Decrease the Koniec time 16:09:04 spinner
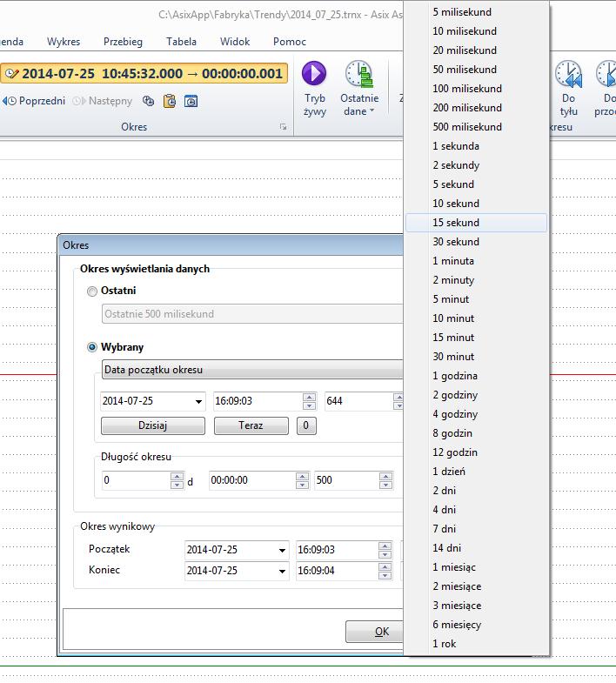Viewport: 616px width, 683px height. (x=385, y=575)
